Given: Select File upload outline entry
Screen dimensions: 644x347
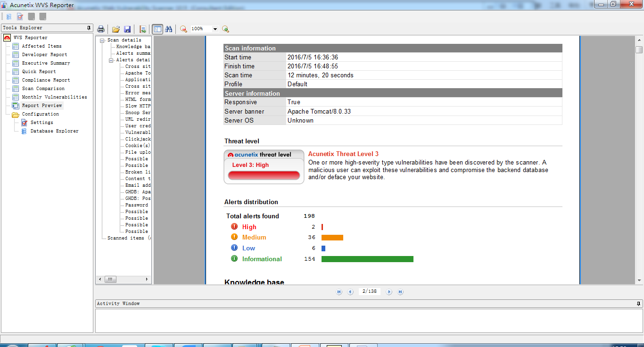Looking at the screenshot, I should [138, 152].
